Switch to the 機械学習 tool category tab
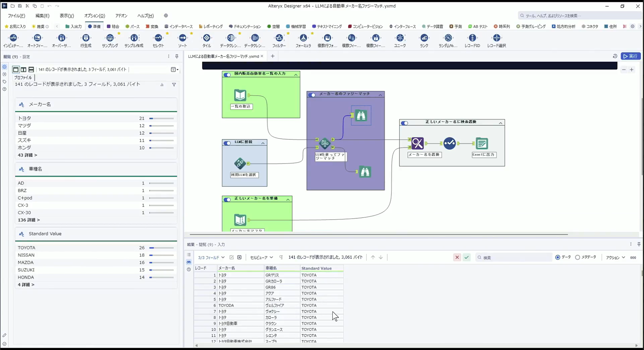The width and height of the screenshot is (644, 350). click(x=296, y=26)
